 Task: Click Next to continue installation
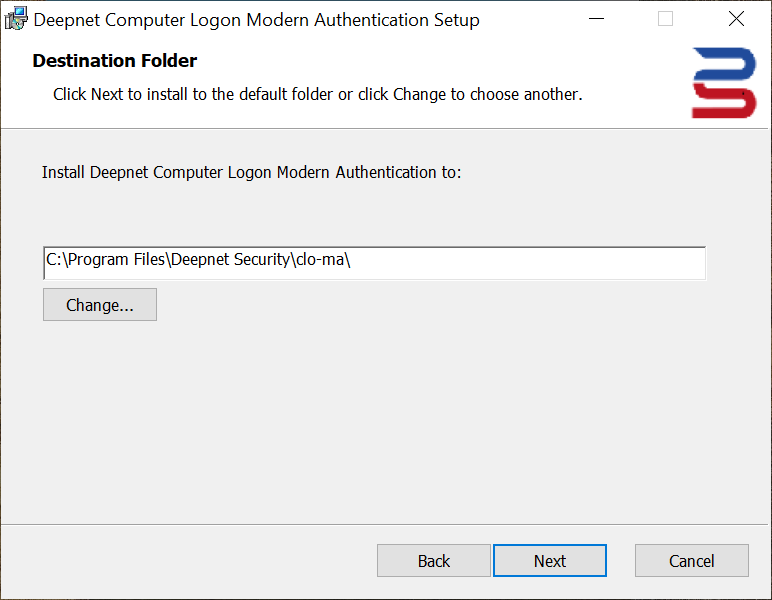(549, 561)
